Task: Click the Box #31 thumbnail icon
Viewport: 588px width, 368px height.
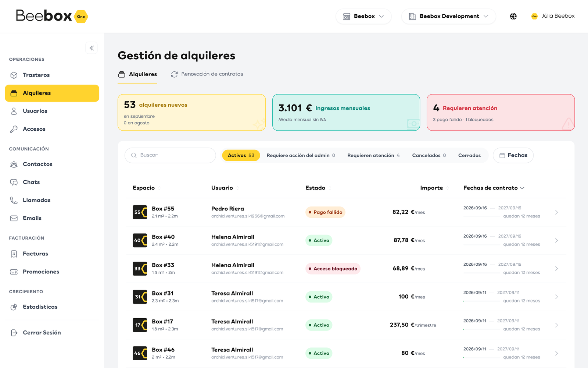Action: click(x=140, y=297)
